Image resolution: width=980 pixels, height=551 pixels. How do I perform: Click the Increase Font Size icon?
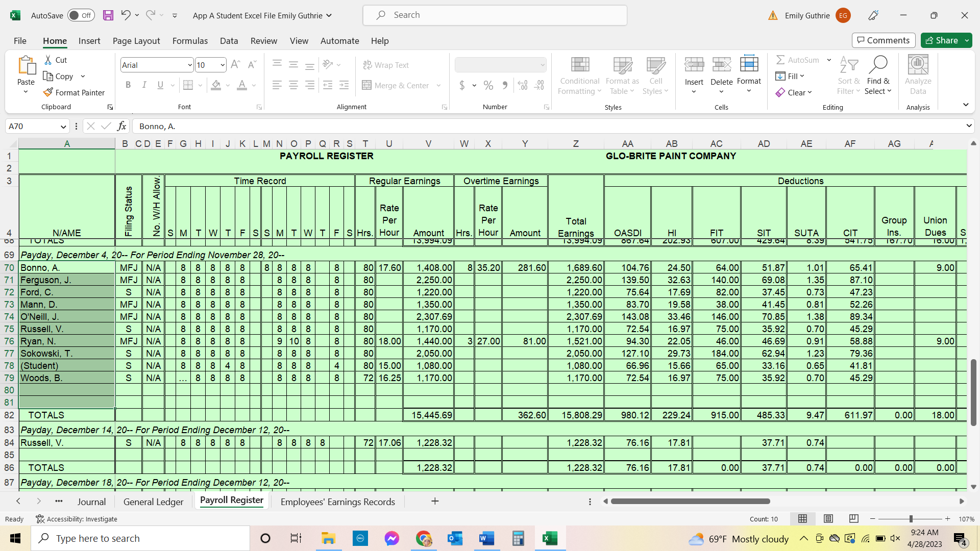[x=235, y=65]
